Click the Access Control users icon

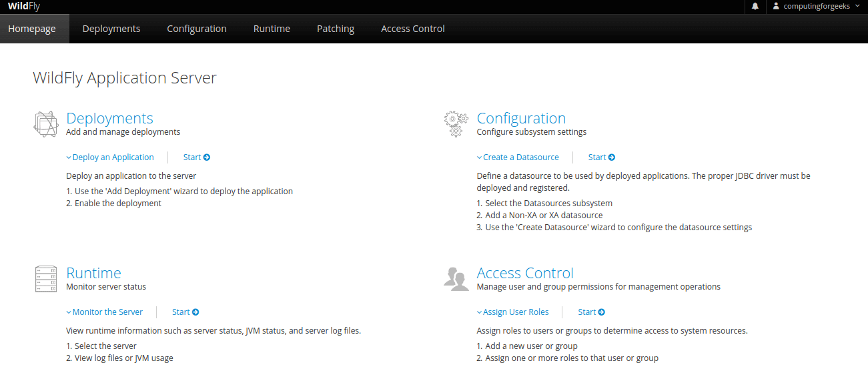456,278
